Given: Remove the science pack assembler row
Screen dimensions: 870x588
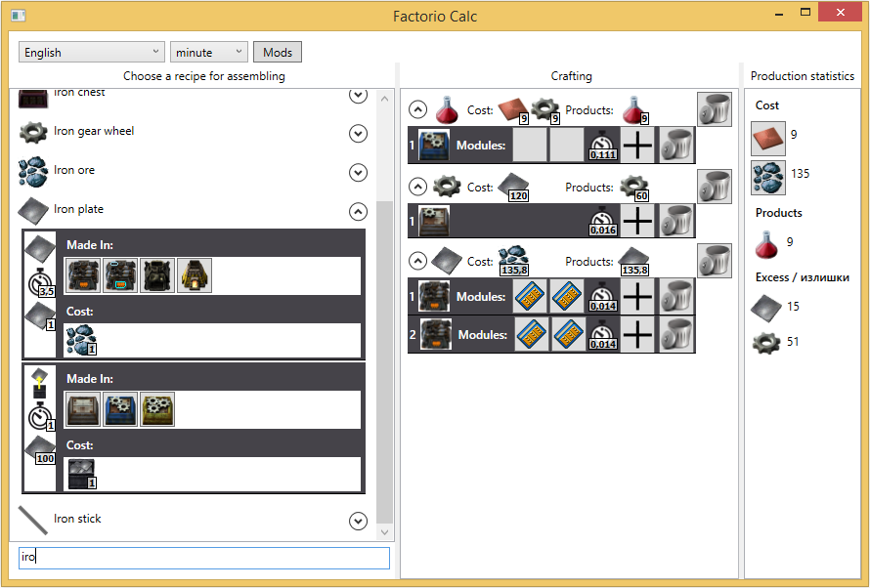Looking at the screenshot, I should click(676, 145).
